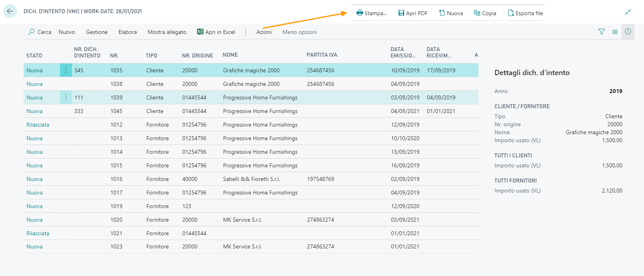Sort by the Data Emissione column header
This screenshot has height=276, width=644.
pos(403,52)
